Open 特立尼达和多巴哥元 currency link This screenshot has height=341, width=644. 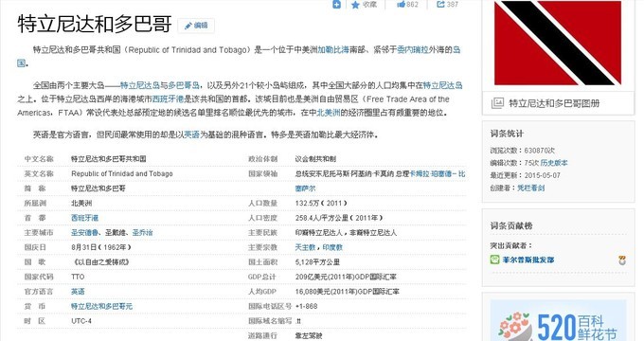[x=101, y=306]
